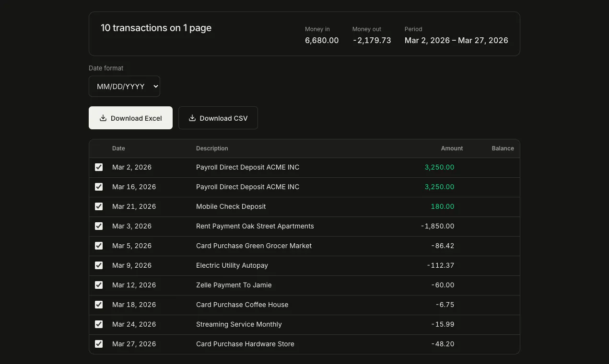
Task: Select the -86.42 amount
Action: (443, 246)
